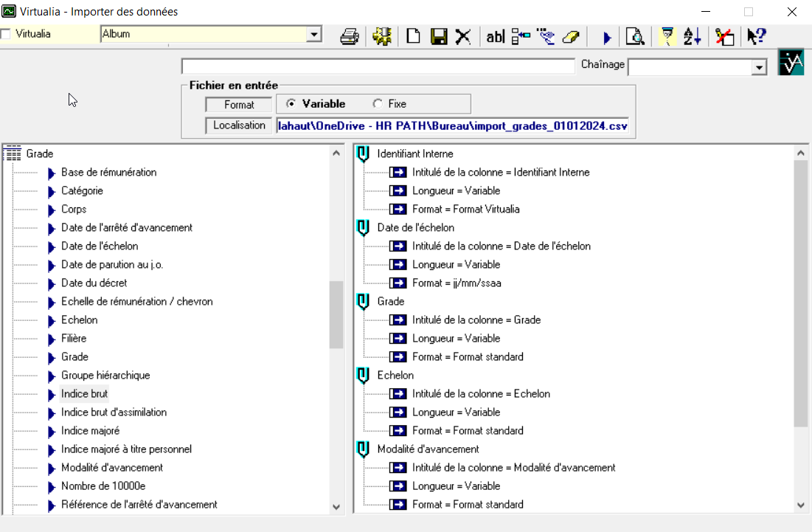This screenshot has width=812, height=532.
Task: Click the Format button
Action: tap(239, 105)
